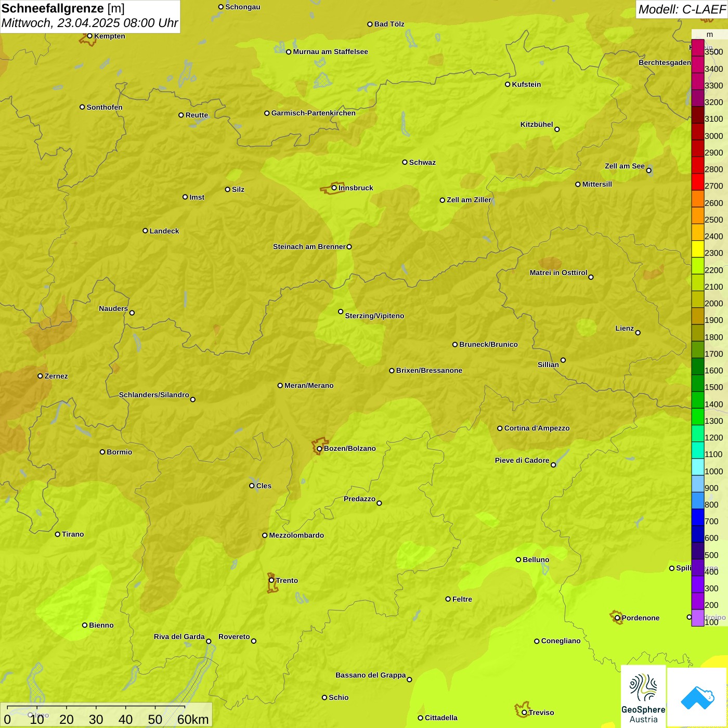The height and width of the screenshot is (728, 728).
Task: Click the Landeck location dot
Action: [145, 231]
